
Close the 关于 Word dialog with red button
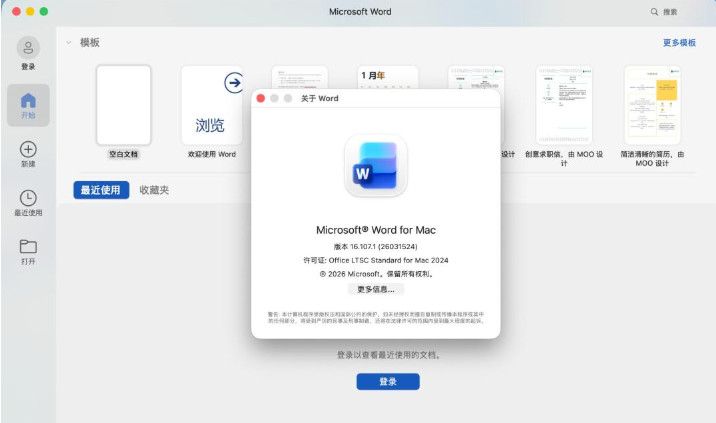click(261, 98)
